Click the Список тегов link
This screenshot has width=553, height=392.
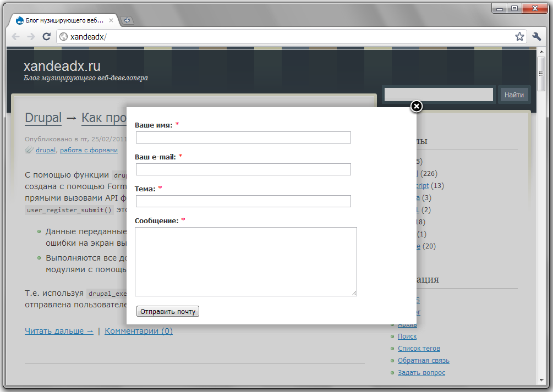click(x=419, y=349)
